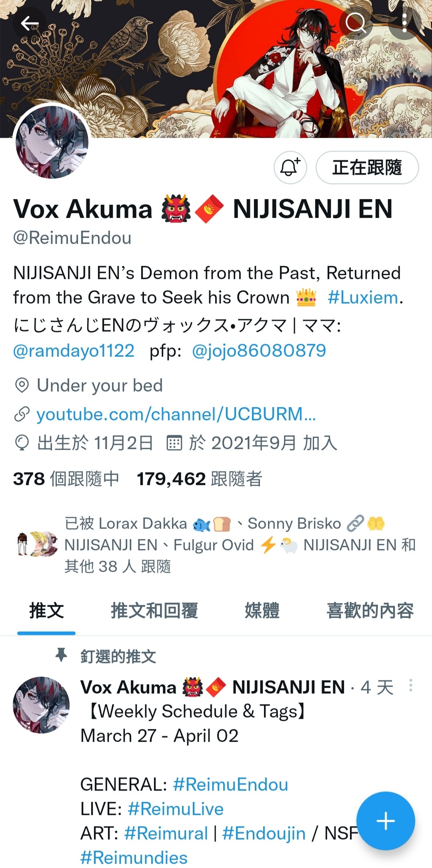Open the youtube.com channel link

pyautogui.click(x=176, y=414)
